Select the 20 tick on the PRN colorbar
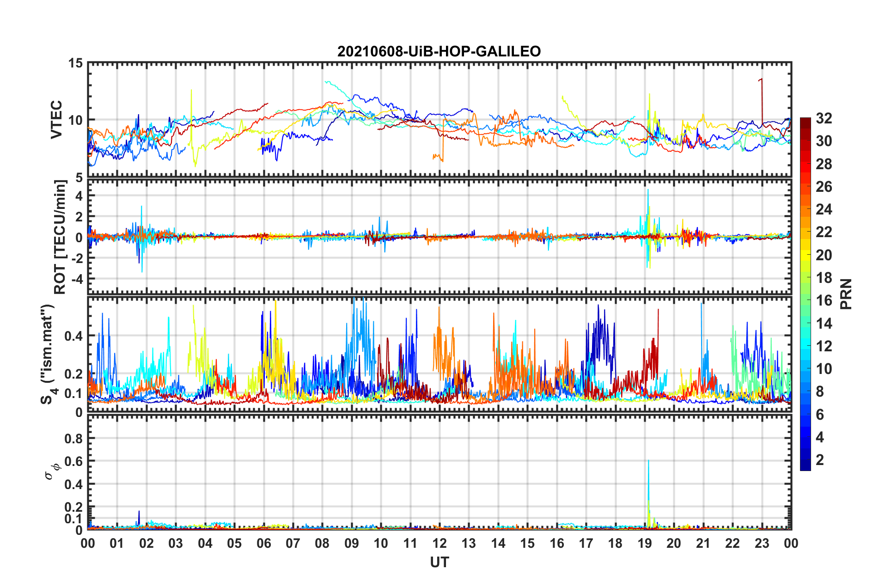 [x=824, y=255]
